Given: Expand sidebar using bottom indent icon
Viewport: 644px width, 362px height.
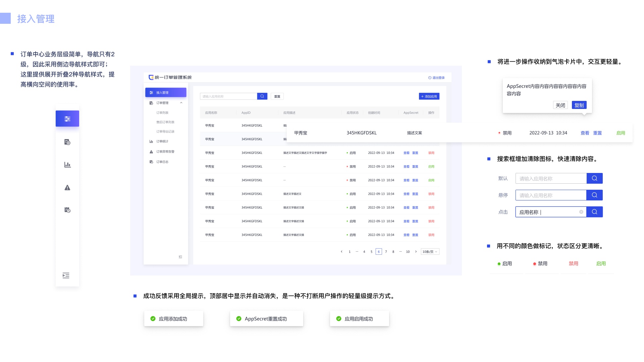Looking at the screenshot, I should [66, 276].
